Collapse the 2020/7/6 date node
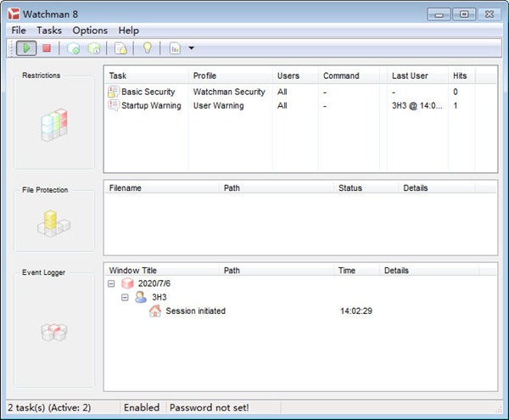The width and height of the screenshot is (509, 420). [111, 283]
